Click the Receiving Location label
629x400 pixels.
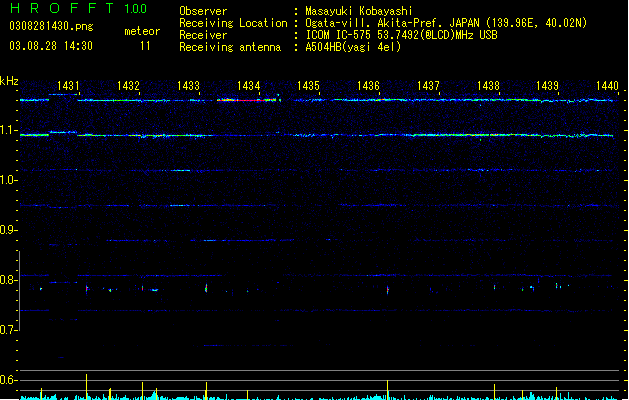(x=233, y=23)
